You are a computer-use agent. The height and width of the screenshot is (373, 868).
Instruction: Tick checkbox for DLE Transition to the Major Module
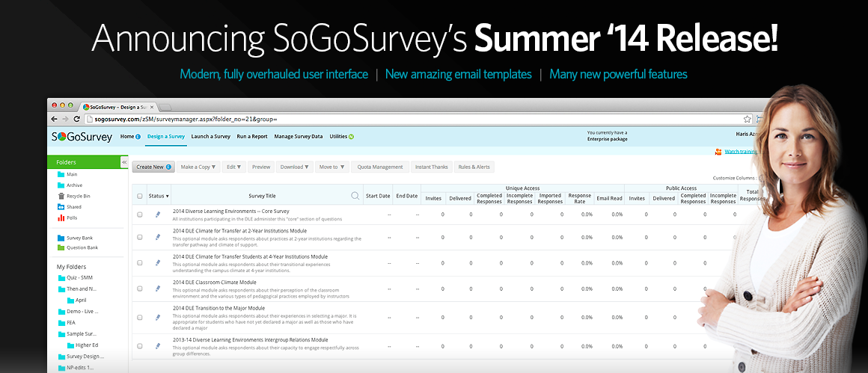coord(139,317)
